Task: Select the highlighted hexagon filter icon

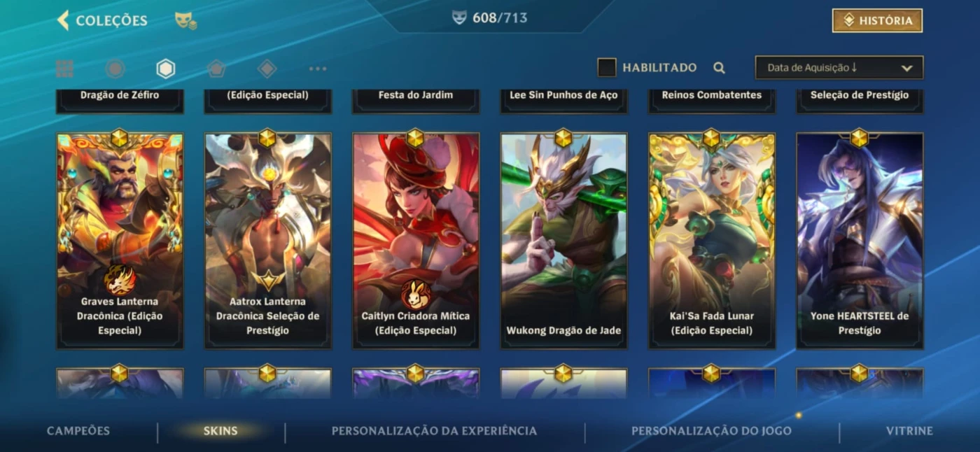Action: (166, 69)
